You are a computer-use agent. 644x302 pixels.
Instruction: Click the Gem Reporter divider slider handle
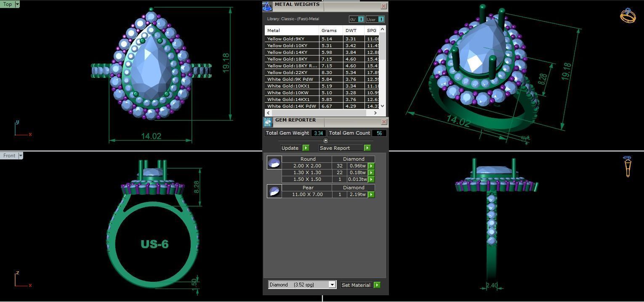(x=325, y=140)
